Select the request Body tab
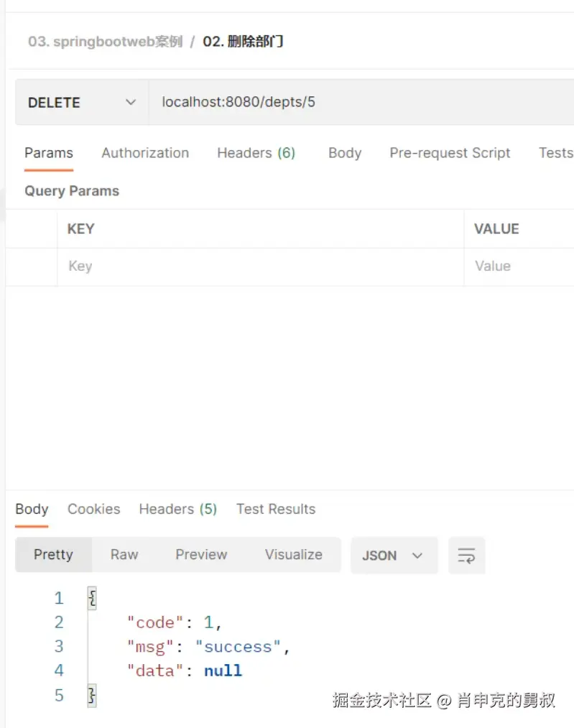 [x=345, y=153]
